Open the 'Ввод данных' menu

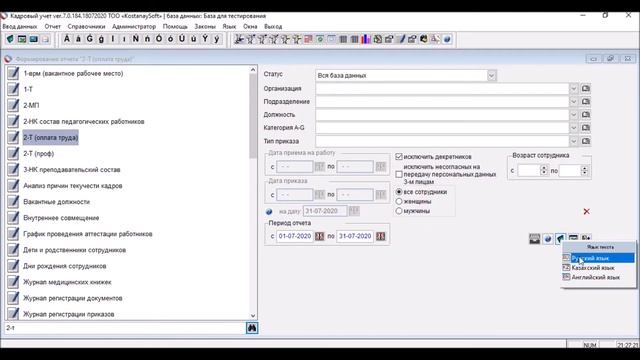tap(20, 27)
